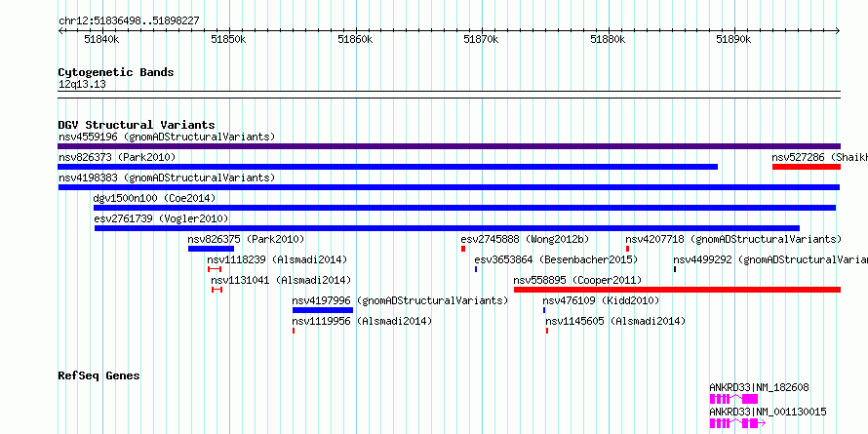Click the nsv4559196 gnomAD variant label
868x434 pixels.
[167, 137]
